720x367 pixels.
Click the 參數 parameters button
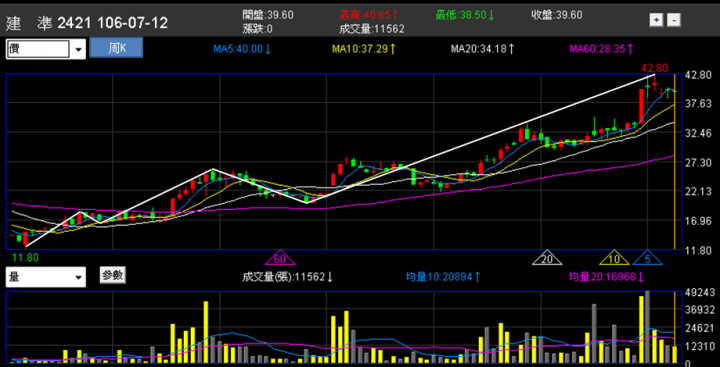112,275
